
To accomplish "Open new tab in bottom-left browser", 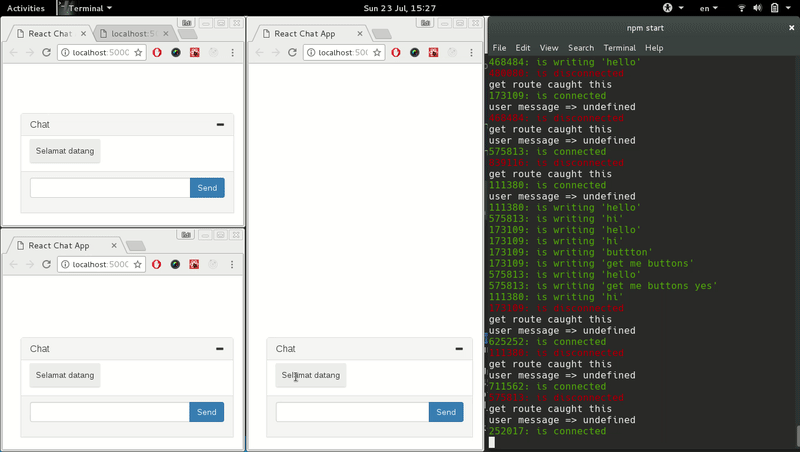I will [136, 246].
